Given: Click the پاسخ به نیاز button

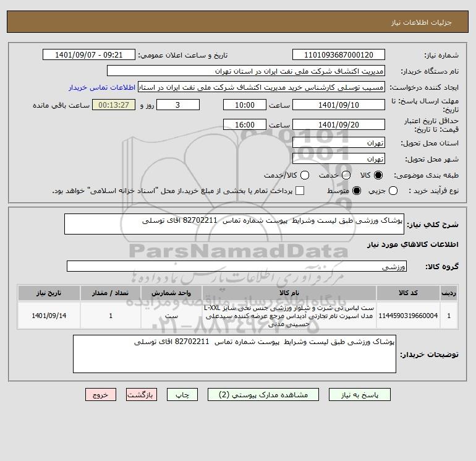Looking at the screenshot, I should pyautogui.click(x=359, y=394).
